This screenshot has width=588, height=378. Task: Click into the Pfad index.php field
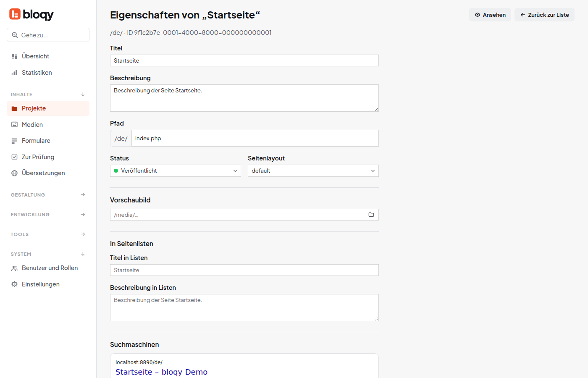pyautogui.click(x=255, y=138)
